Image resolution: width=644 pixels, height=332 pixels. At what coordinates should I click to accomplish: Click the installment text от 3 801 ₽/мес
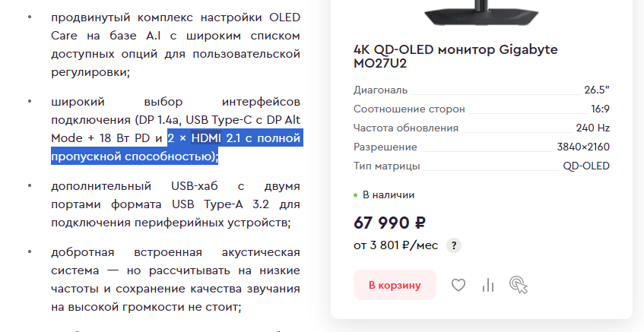(x=396, y=245)
